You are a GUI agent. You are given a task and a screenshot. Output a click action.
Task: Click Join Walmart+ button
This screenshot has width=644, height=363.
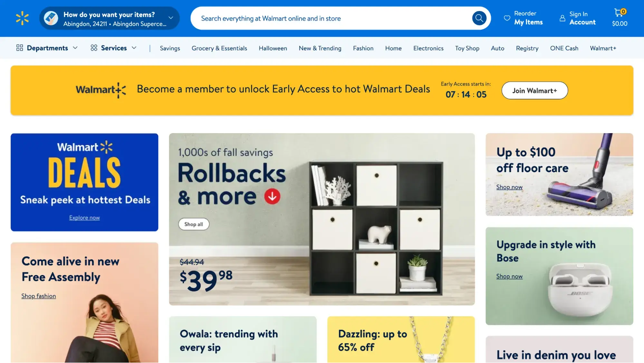tap(535, 90)
